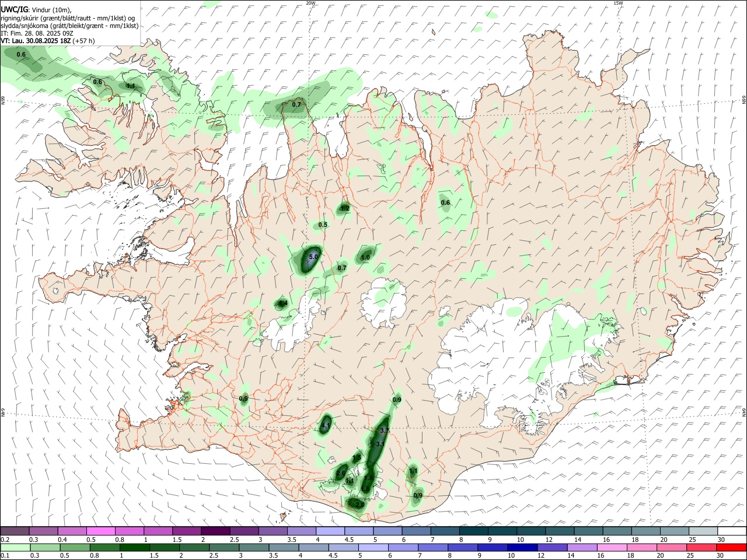Screen dimensions: 747x560
Task: Pick the bright magenta 0.5 swatch in upper legend
Action: (100, 531)
